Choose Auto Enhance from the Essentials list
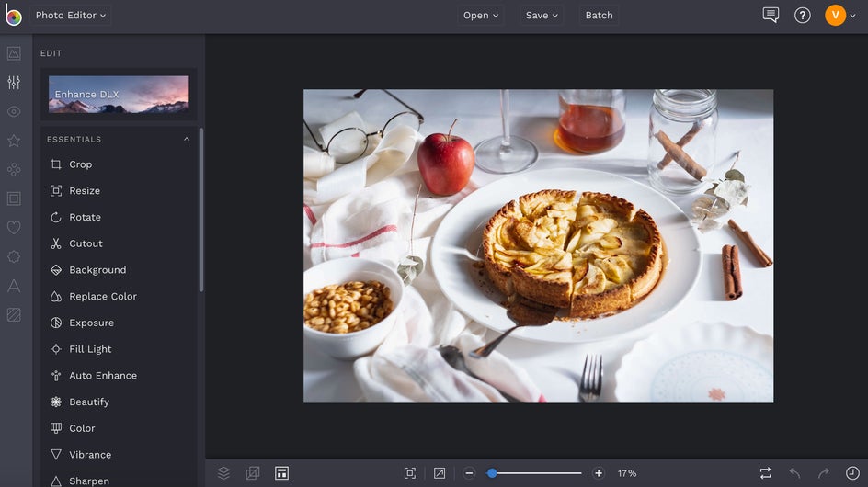The image size is (868, 487). coord(102,376)
